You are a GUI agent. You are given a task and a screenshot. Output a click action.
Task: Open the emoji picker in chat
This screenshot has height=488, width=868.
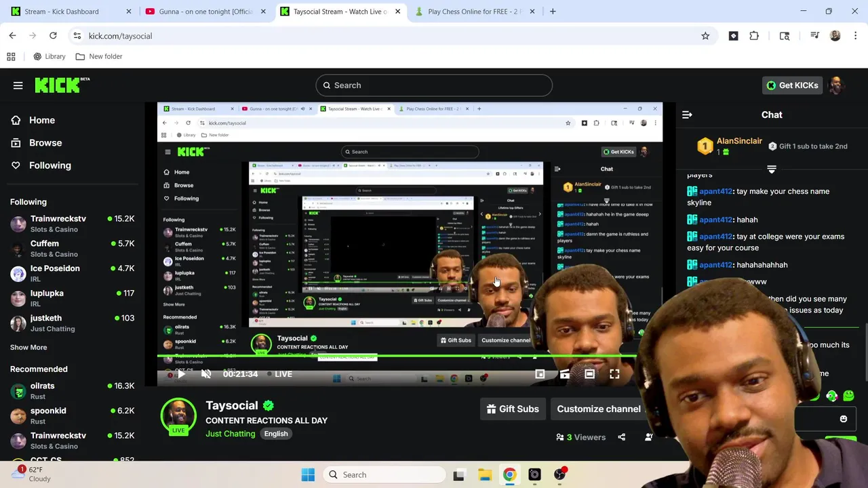coord(844,419)
